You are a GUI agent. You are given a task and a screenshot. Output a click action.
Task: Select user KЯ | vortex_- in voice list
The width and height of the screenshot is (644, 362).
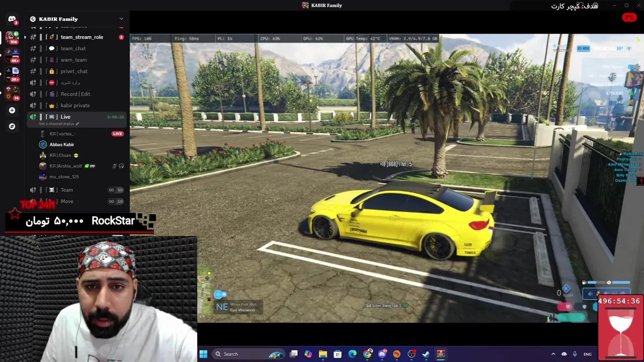coord(62,134)
